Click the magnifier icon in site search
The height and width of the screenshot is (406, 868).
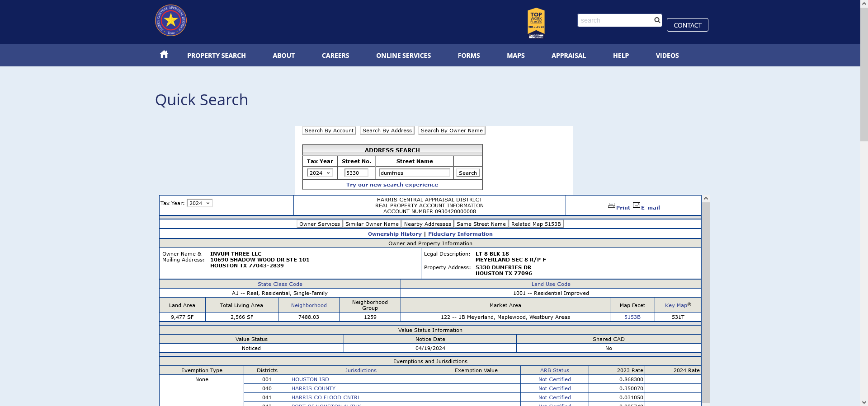tap(657, 20)
